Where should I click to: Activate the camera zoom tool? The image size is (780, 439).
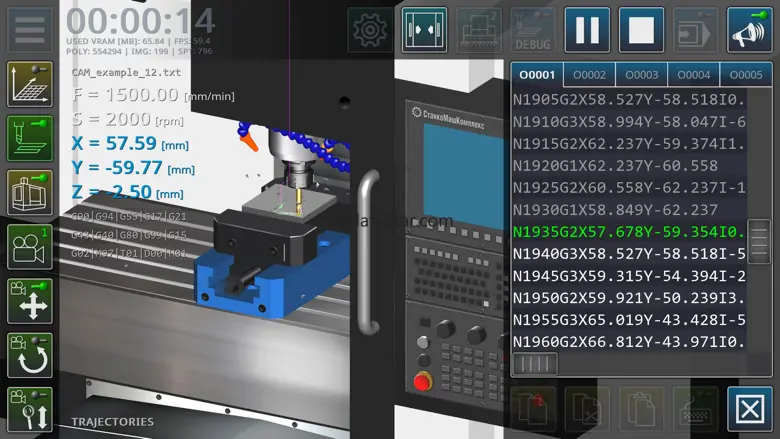[29, 409]
